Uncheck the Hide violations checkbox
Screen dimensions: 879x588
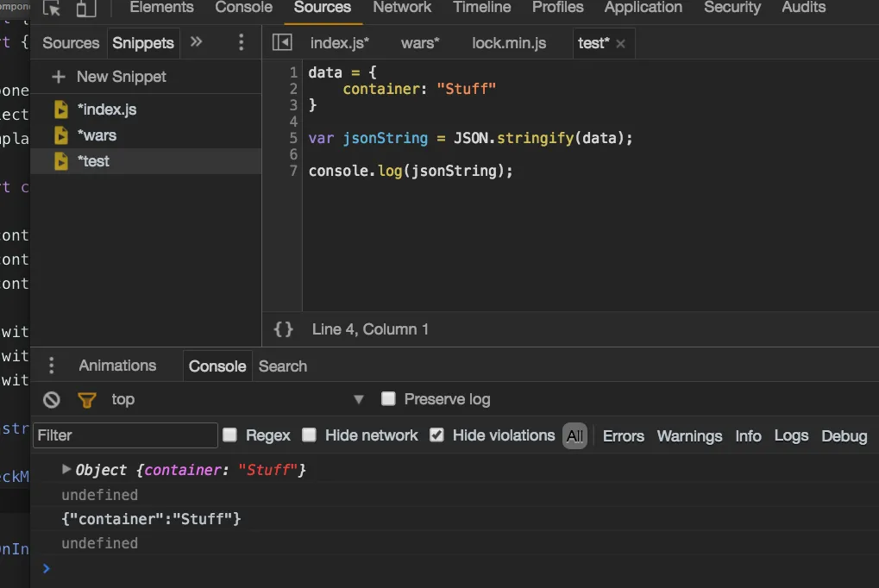(x=437, y=435)
